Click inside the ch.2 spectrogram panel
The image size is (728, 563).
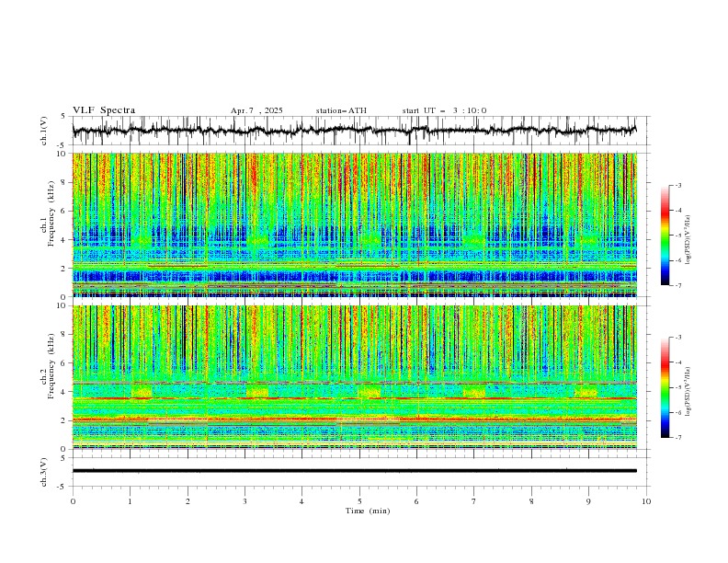(354, 377)
